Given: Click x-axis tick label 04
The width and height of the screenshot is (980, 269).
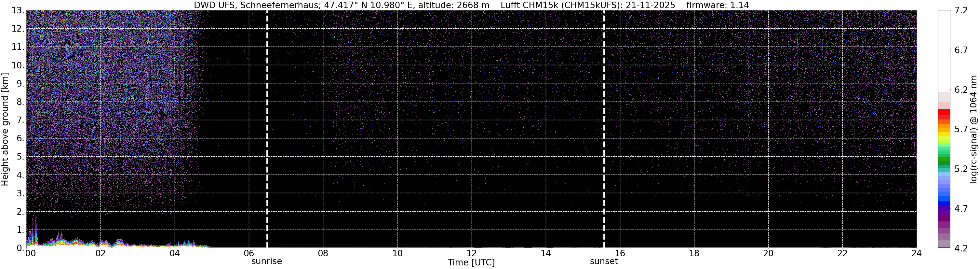Looking at the screenshot, I should [x=174, y=253].
